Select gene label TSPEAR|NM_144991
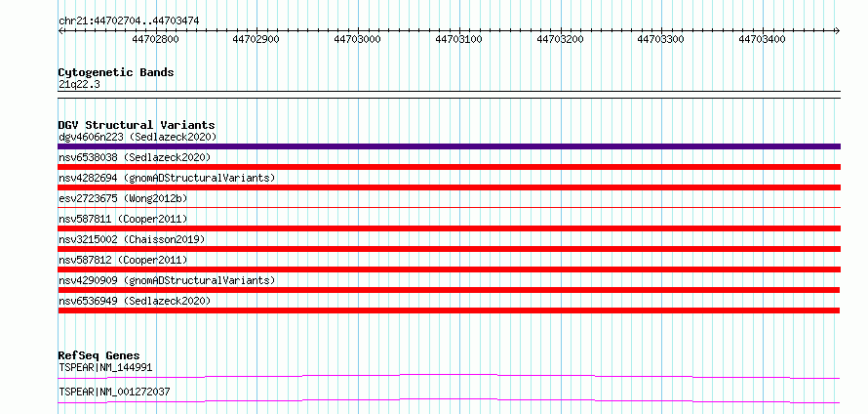 [x=105, y=367]
